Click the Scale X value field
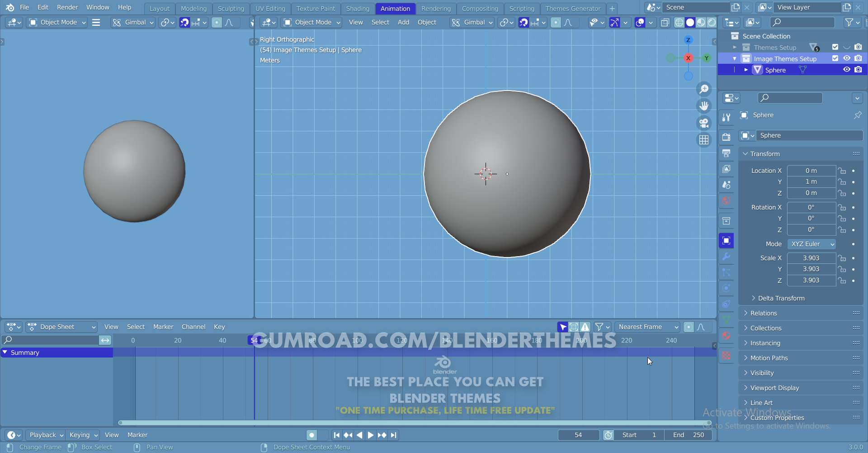This screenshot has width=868, height=453. [x=811, y=258]
